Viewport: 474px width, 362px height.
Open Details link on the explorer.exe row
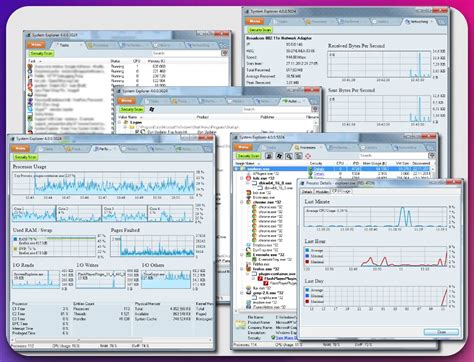(x=319, y=169)
